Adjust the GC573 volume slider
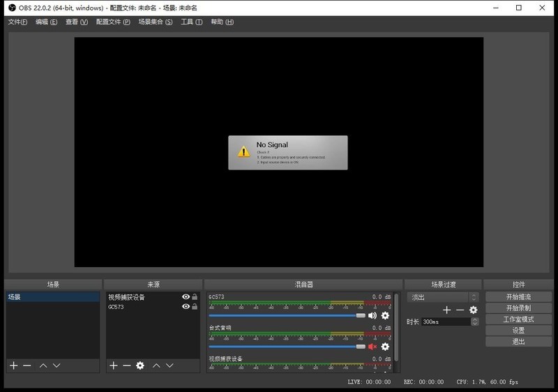 tap(361, 316)
